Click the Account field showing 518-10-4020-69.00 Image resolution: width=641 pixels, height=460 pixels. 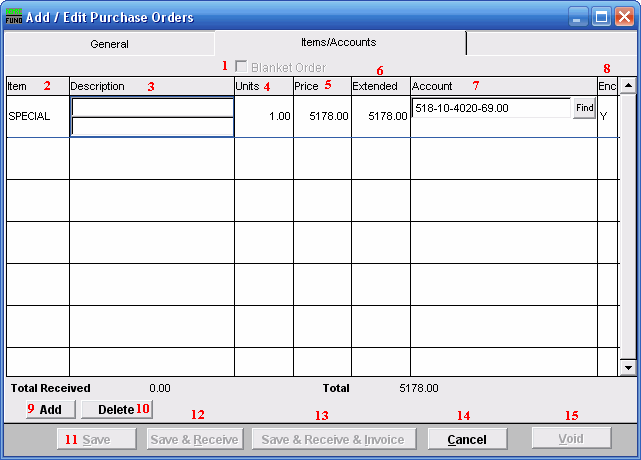click(x=490, y=108)
